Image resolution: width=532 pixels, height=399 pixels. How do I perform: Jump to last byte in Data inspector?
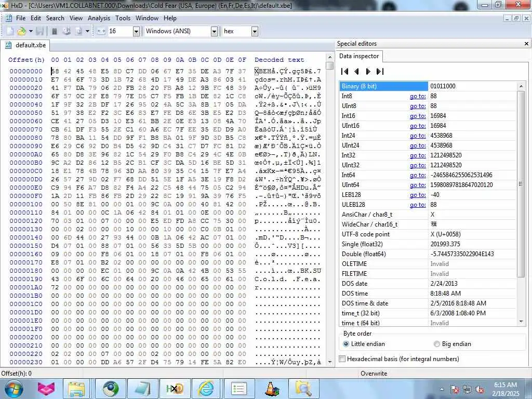(x=380, y=71)
